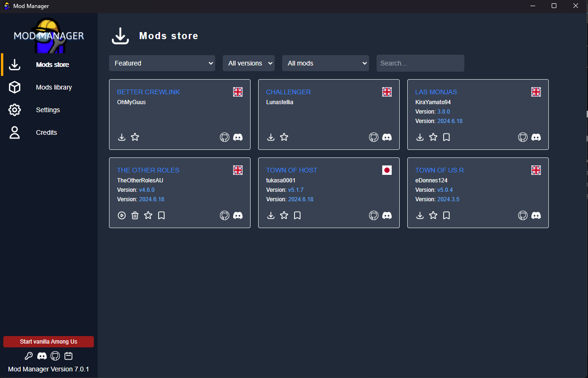Bookmark the Town of Host mod
This screenshot has width=588, height=378.
pyautogui.click(x=297, y=215)
